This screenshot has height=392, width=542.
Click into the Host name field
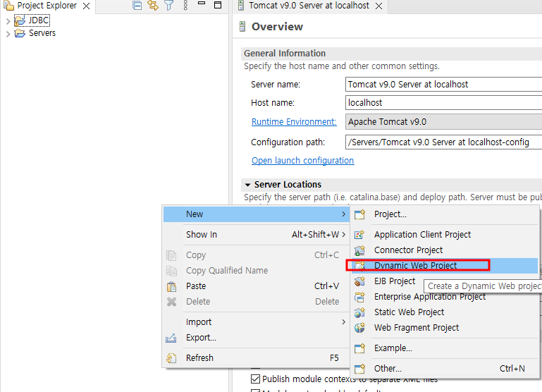coord(443,103)
